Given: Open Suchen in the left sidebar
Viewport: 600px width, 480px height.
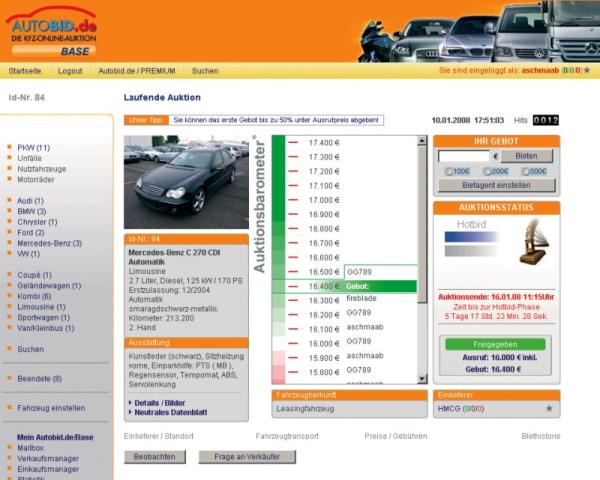Looking at the screenshot, I should [31, 349].
